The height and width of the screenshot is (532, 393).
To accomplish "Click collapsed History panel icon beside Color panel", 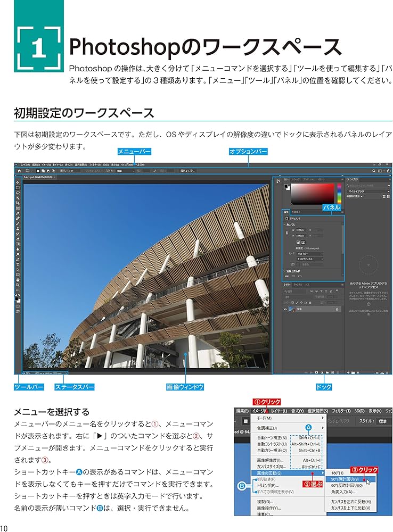I will click(x=278, y=181).
